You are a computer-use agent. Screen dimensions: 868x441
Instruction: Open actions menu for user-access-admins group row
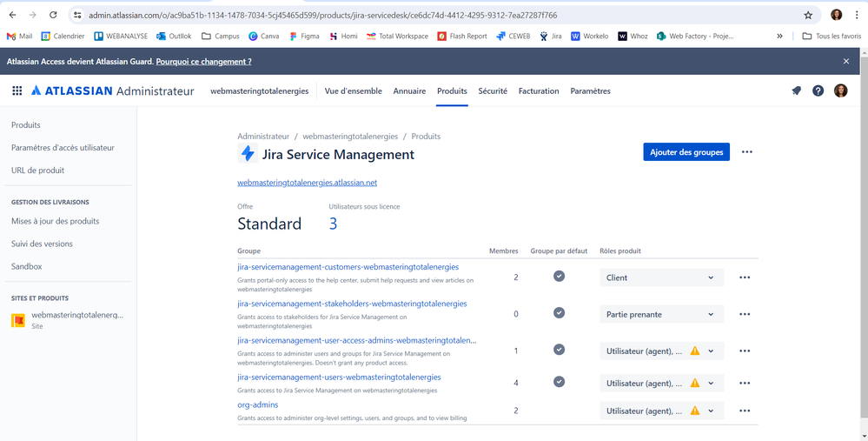[x=745, y=351]
